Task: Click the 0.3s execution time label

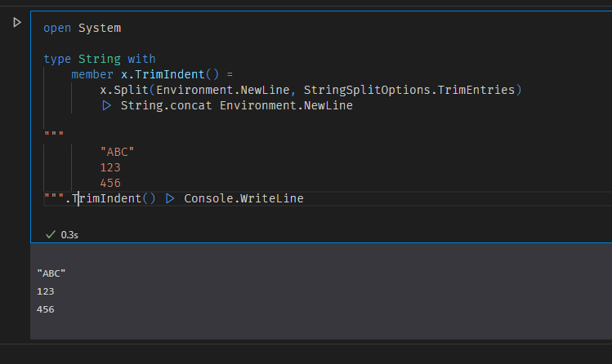Action: click(x=69, y=235)
